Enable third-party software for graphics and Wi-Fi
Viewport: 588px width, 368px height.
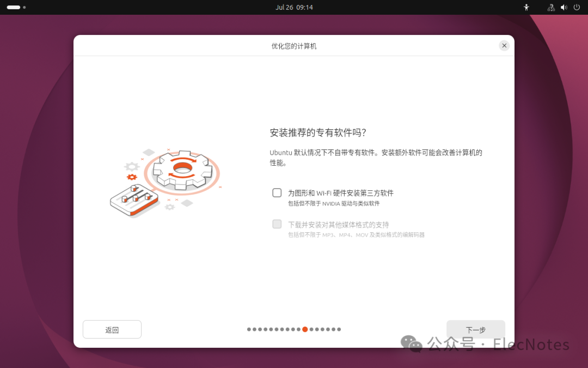[277, 192]
